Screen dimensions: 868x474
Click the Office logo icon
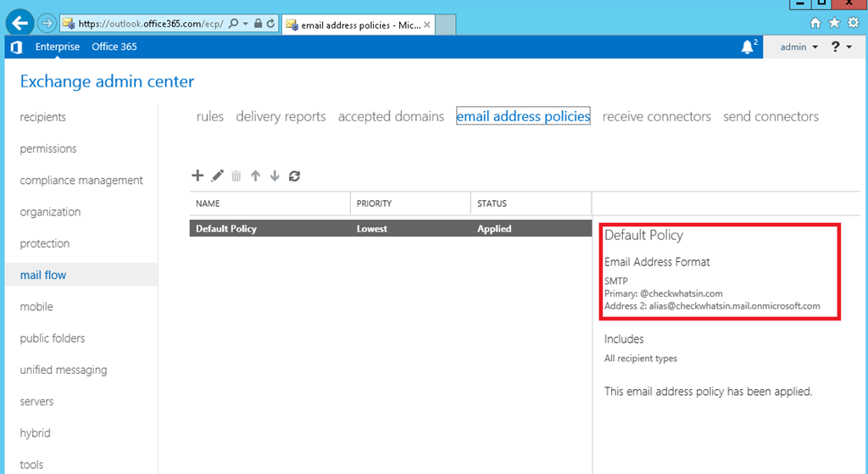(17, 47)
